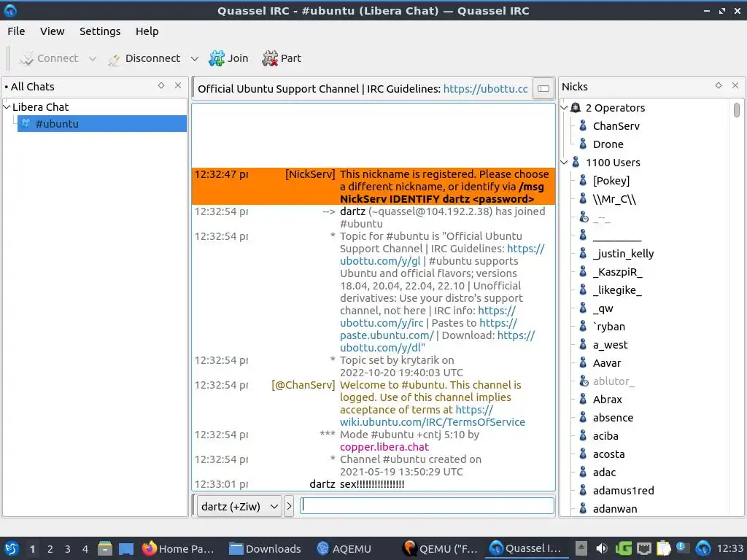Select ChanServ in the nick list
747x560 pixels.
tap(616, 126)
